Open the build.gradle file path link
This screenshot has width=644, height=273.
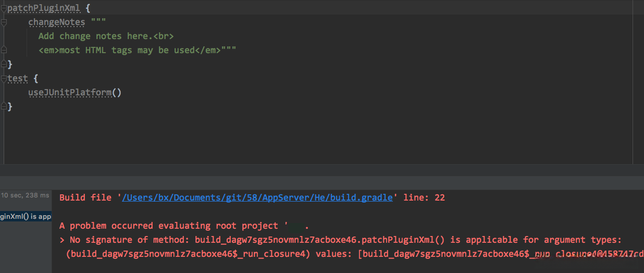coord(257,197)
